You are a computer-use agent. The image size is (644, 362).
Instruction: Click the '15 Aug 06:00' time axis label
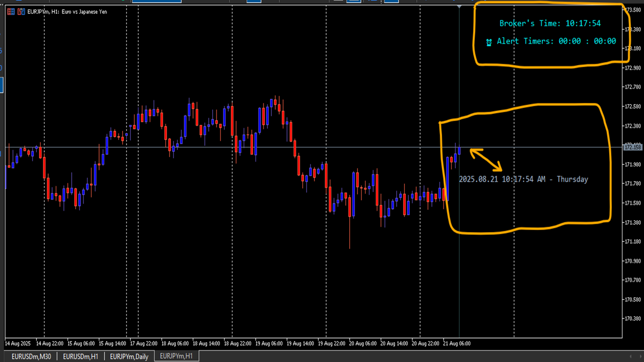pyautogui.click(x=81, y=344)
